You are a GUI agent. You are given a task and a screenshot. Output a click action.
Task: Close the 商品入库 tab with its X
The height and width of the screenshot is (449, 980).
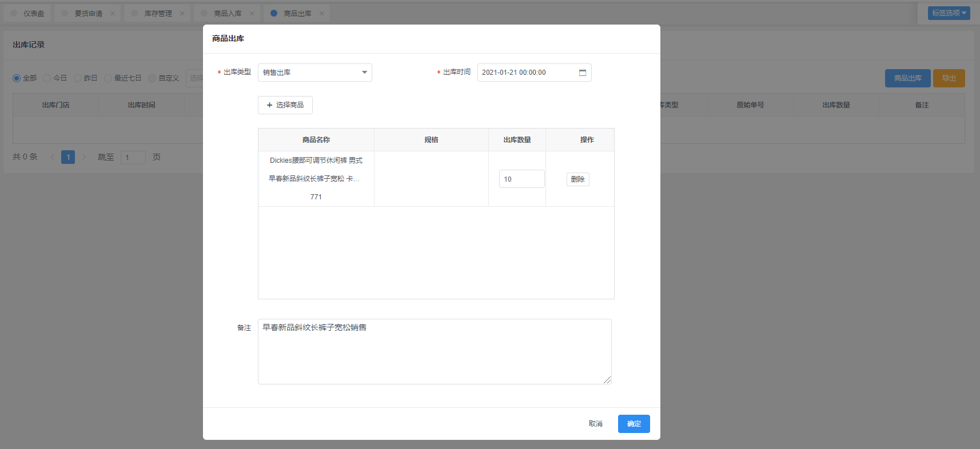pyautogui.click(x=252, y=14)
